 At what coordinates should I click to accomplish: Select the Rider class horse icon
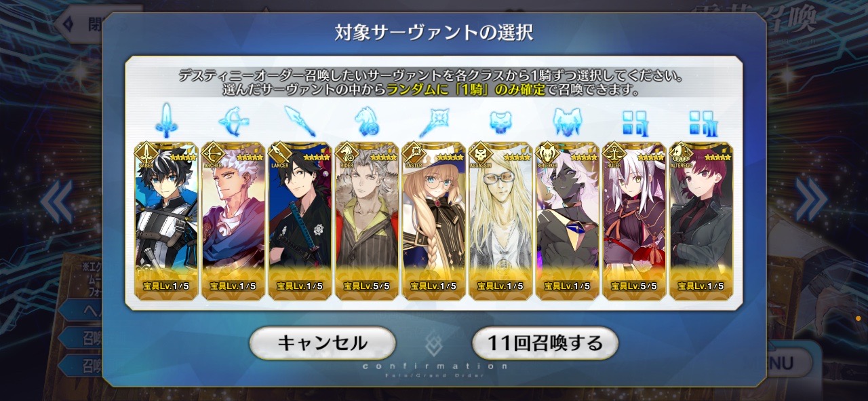tap(366, 121)
